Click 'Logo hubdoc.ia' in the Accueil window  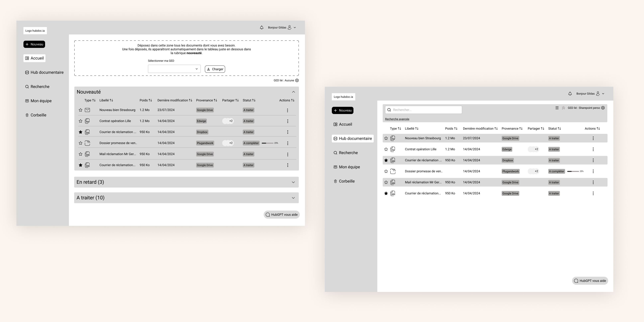click(x=35, y=31)
